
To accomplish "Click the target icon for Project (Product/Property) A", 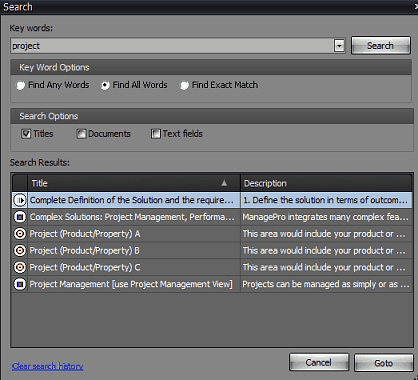I will 20,234.
